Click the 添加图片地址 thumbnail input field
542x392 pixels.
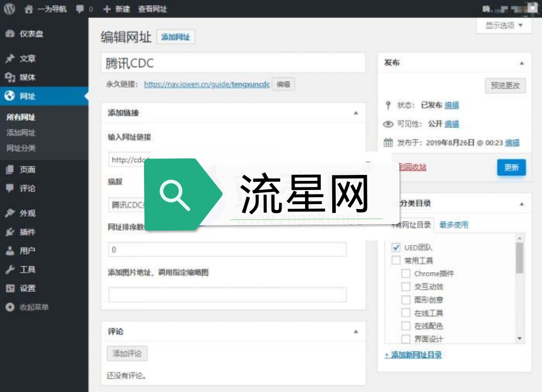coord(227,295)
